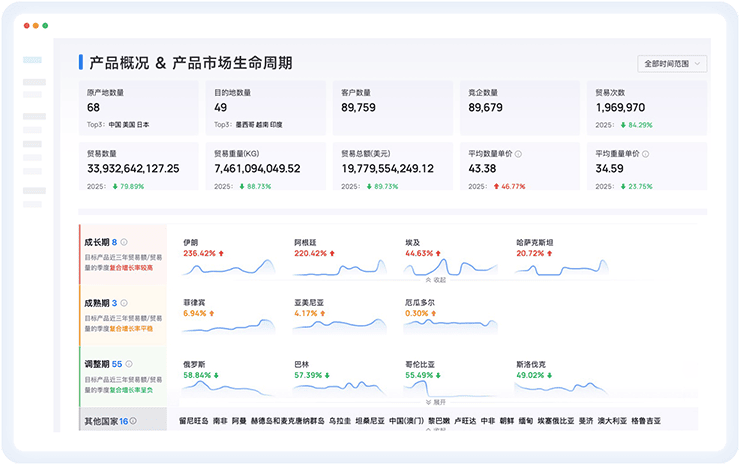Click info icon beside 成长期 8
The height and width of the screenshot is (465, 740).
pyautogui.click(x=125, y=242)
